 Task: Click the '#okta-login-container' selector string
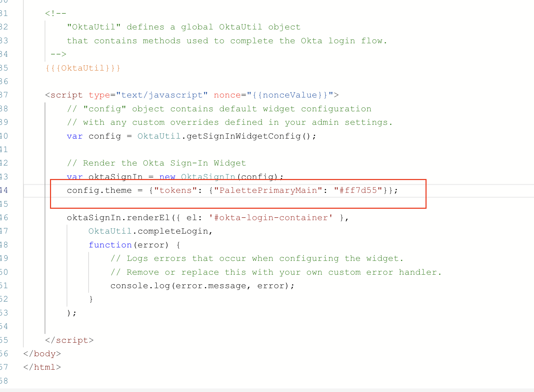[271, 218]
